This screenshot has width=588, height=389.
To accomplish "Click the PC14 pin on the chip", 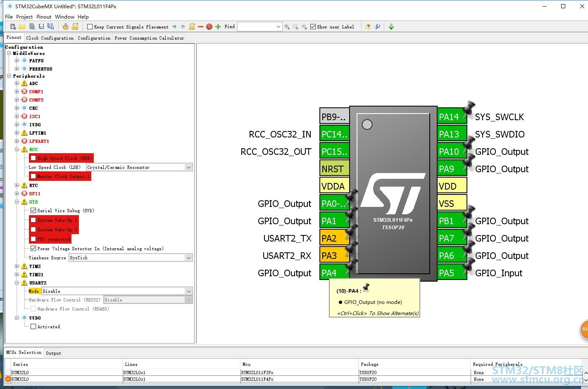I will coord(335,134).
